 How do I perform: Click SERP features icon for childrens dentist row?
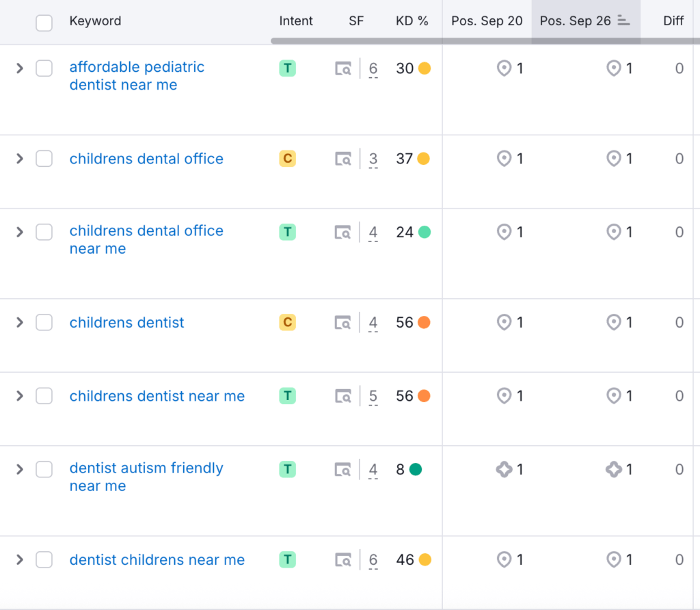343,323
